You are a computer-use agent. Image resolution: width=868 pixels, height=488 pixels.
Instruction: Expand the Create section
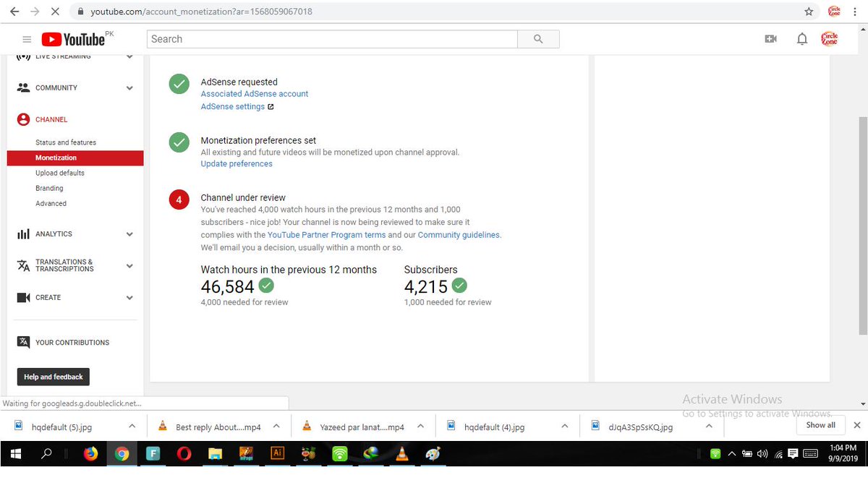[129, 298]
